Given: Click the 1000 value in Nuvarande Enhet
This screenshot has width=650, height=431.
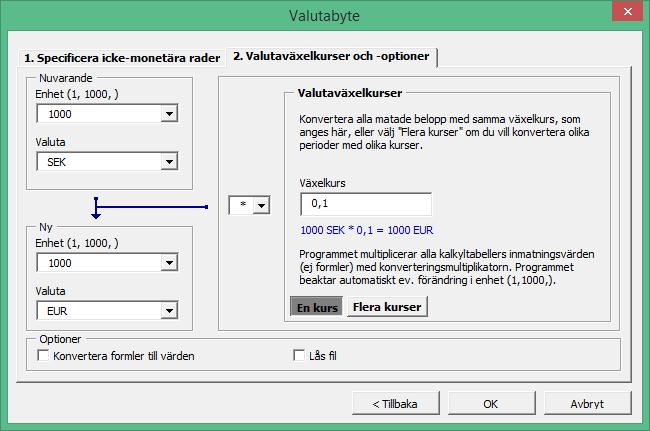Looking at the screenshot, I should (x=60, y=114).
